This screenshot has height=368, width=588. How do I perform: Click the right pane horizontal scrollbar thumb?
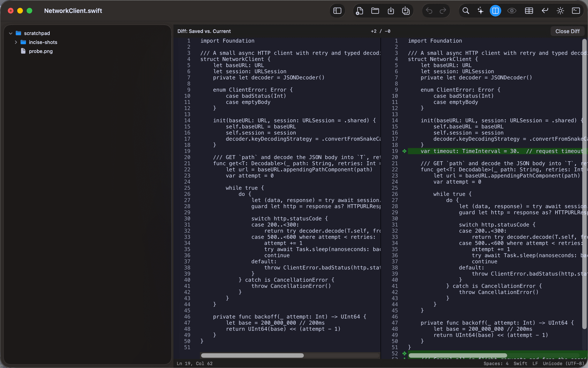click(458, 356)
